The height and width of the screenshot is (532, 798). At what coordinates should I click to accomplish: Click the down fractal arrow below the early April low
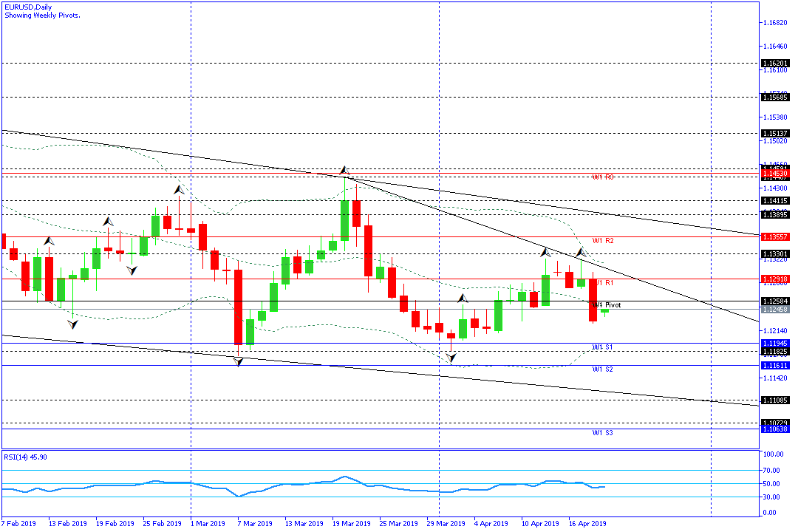451,358
